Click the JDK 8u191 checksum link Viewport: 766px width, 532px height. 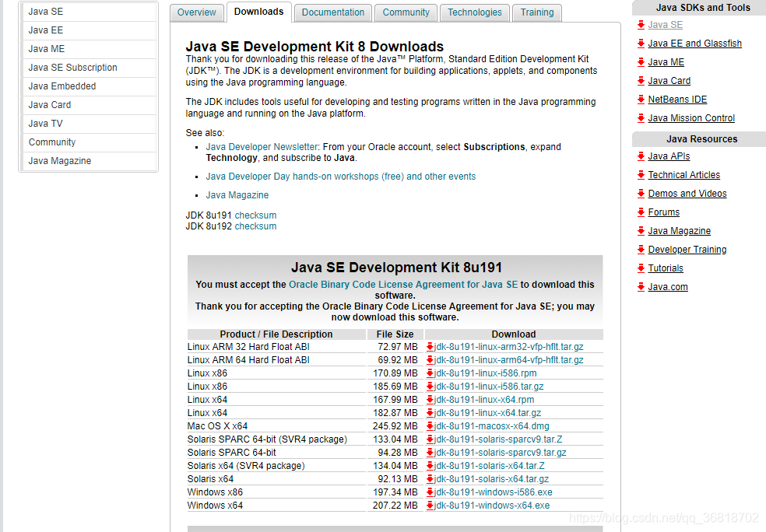tap(255, 215)
